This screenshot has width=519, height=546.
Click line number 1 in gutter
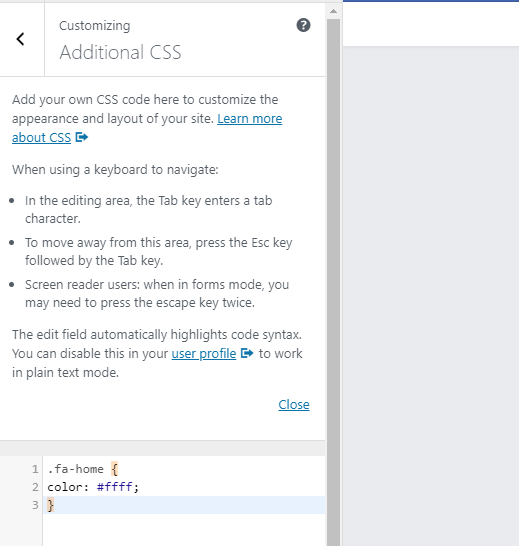pyautogui.click(x=35, y=469)
